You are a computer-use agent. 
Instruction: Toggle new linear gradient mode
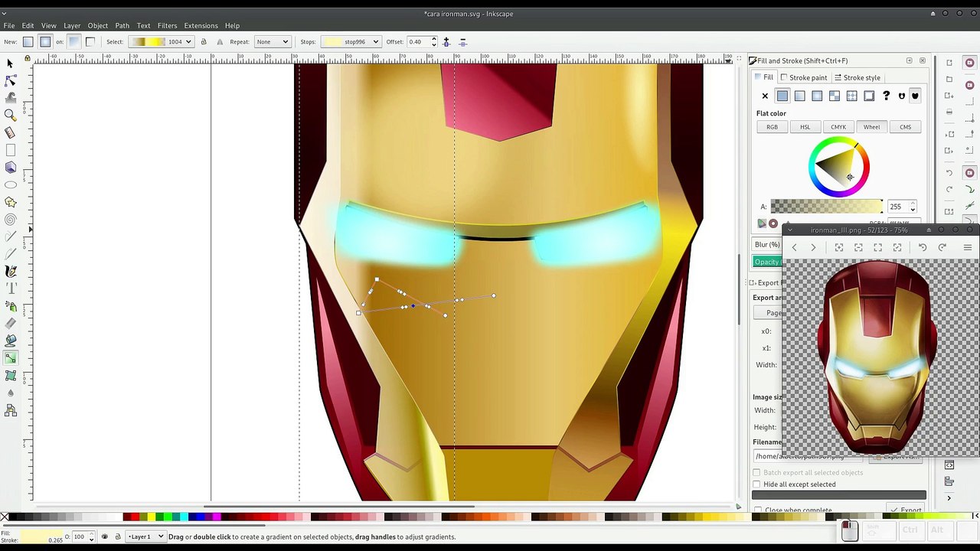28,42
